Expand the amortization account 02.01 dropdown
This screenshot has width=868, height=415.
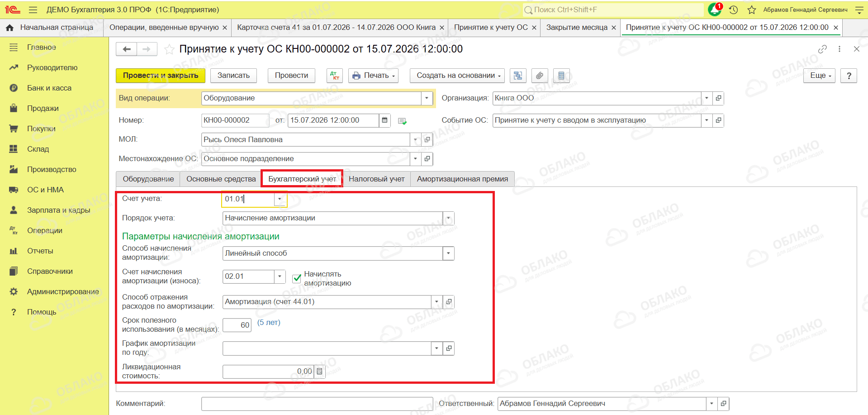[x=280, y=277]
